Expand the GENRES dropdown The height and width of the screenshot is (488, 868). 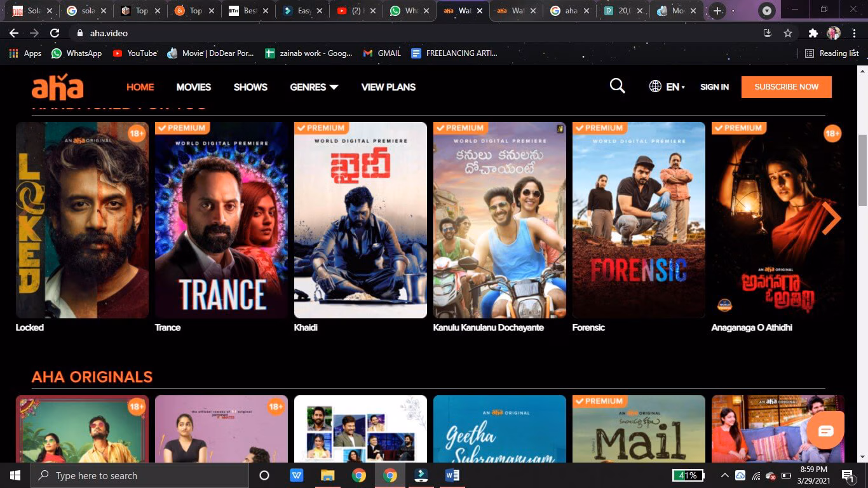click(x=314, y=87)
